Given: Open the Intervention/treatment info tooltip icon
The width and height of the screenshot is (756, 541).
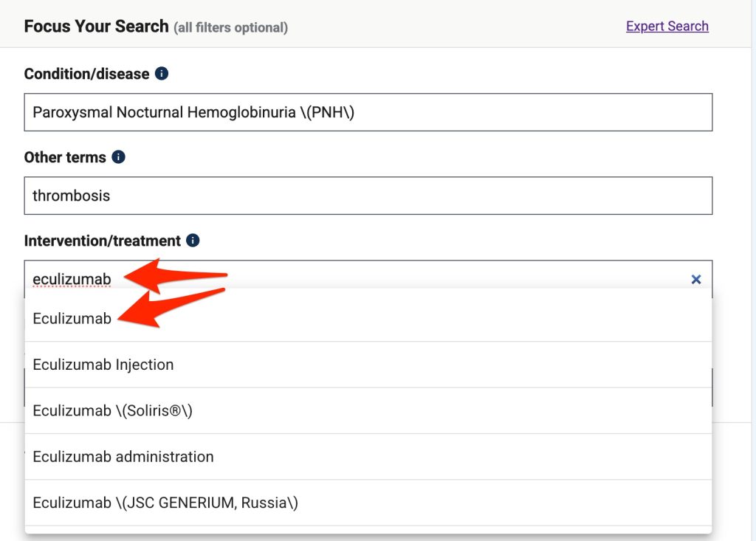Looking at the screenshot, I should pos(193,241).
